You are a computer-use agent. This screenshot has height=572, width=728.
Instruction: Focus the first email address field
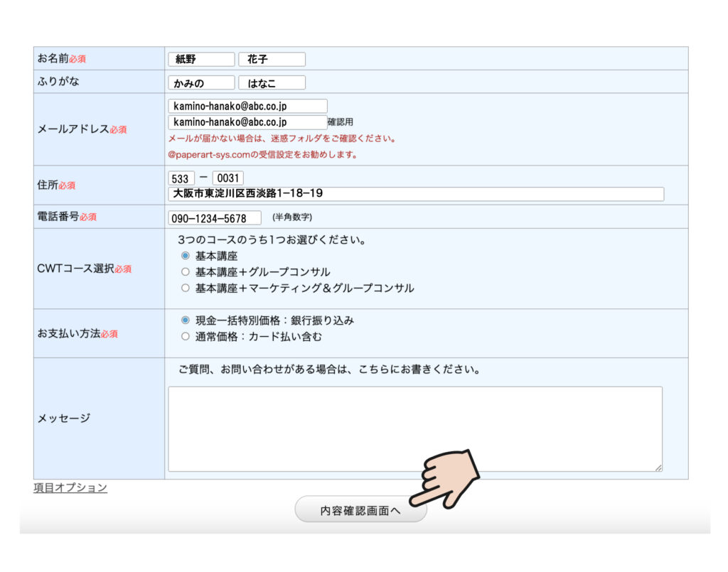tap(247, 106)
